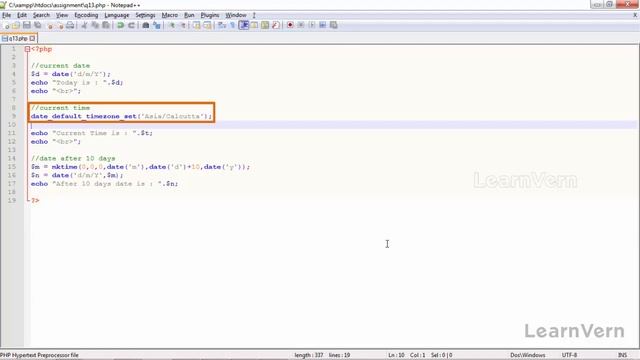
Task: Open the Macro menu
Action: [170, 15]
